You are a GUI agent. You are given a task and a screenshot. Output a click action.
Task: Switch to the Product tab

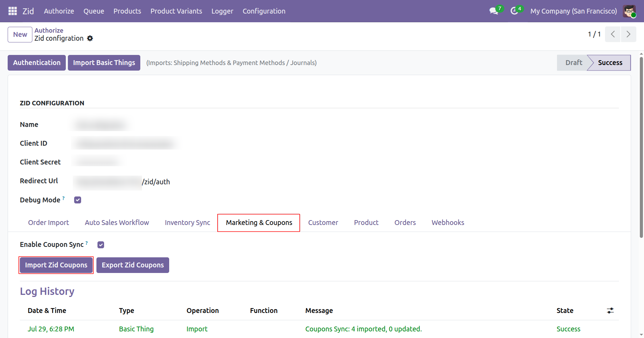(366, 223)
